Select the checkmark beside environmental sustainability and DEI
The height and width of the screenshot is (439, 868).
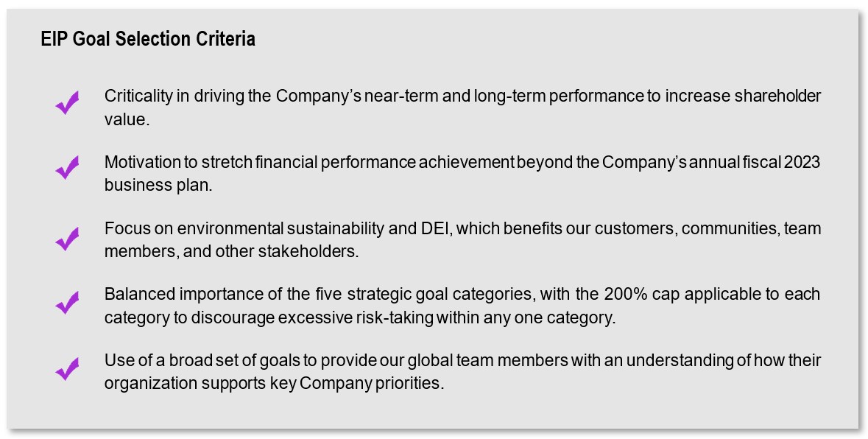pos(67,239)
